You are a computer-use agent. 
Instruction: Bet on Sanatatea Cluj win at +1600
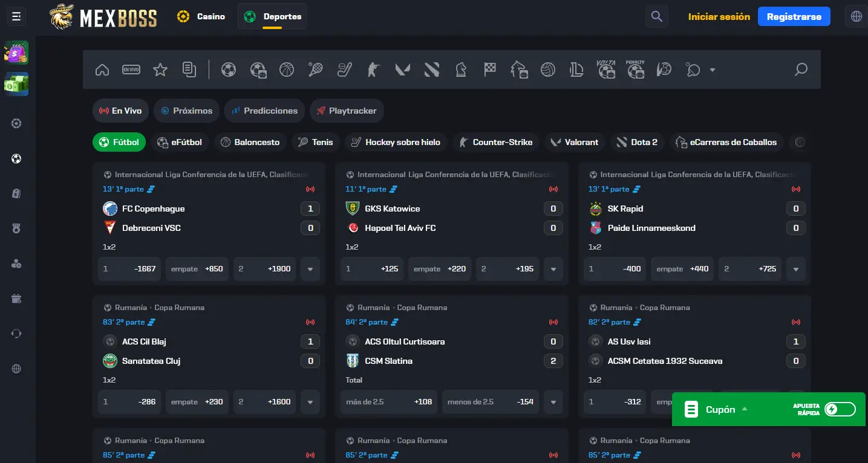click(265, 402)
